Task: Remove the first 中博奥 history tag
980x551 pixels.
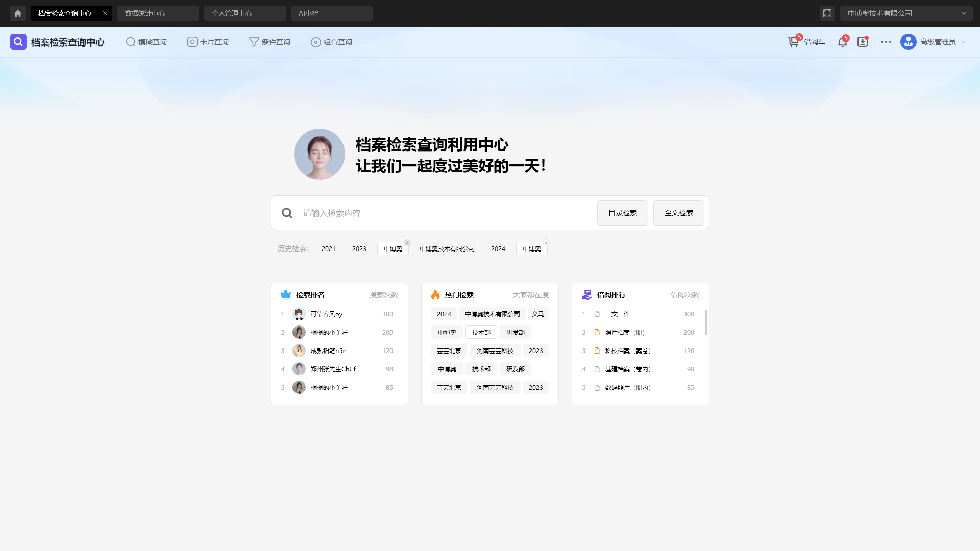Action: tap(407, 243)
